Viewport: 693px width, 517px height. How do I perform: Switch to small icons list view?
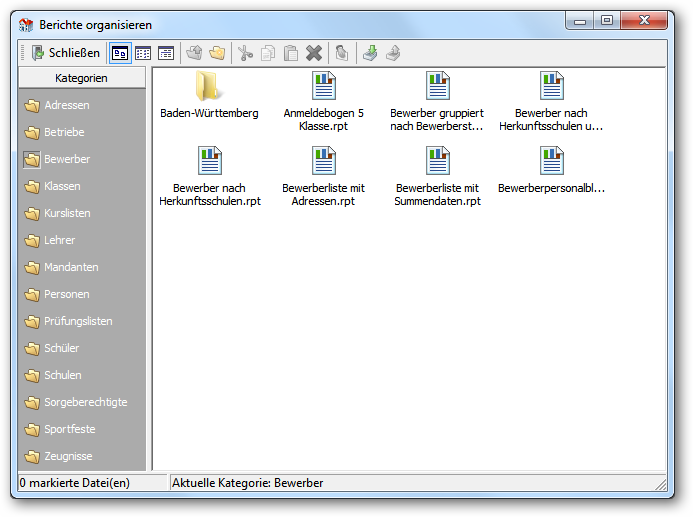coord(143,53)
